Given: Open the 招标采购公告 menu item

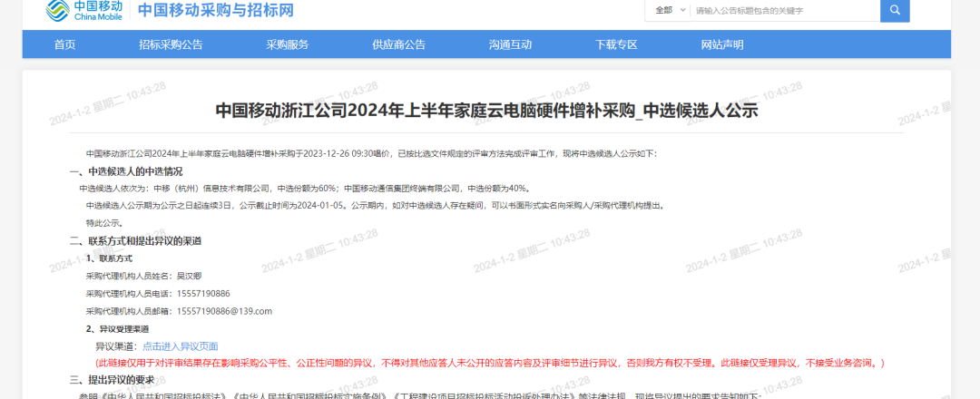Looking at the screenshot, I should [x=171, y=44].
